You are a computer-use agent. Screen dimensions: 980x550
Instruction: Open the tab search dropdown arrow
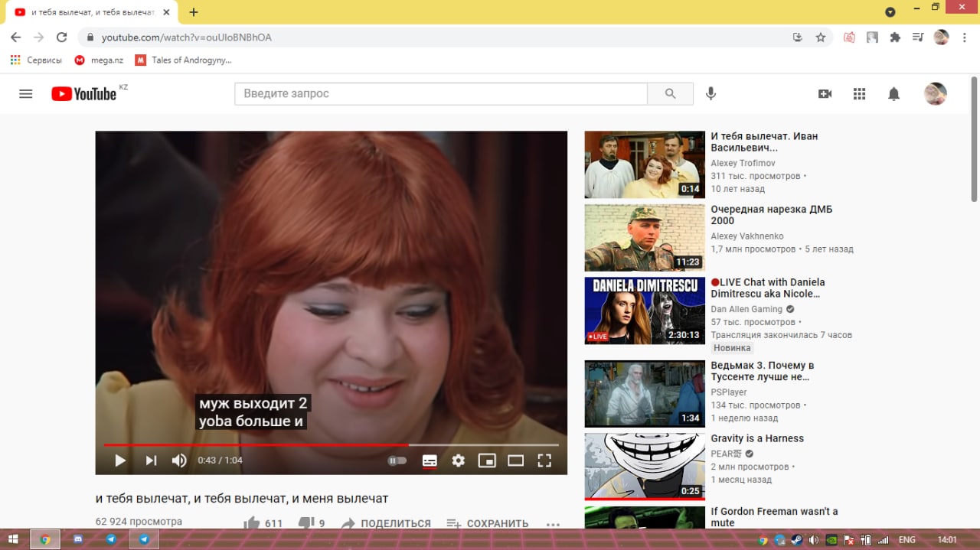890,12
